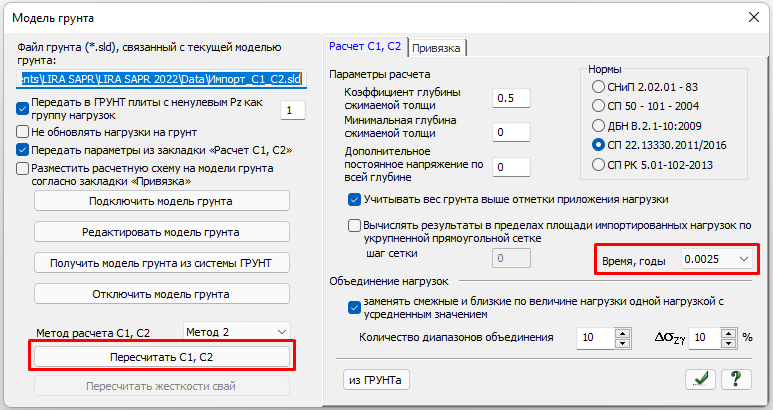Viewport: 773px width, 410px height.
Task: Select СНиП 2.02.01 - 83 norm
Action: pyautogui.click(x=599, y=89)
